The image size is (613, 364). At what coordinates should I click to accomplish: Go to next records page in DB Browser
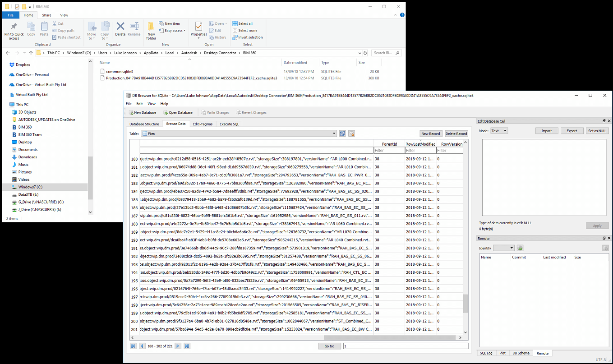[x=178, y=346]
